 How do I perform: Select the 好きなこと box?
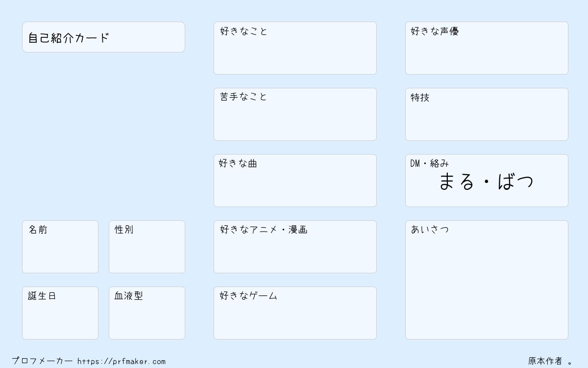tap(295, 48)
